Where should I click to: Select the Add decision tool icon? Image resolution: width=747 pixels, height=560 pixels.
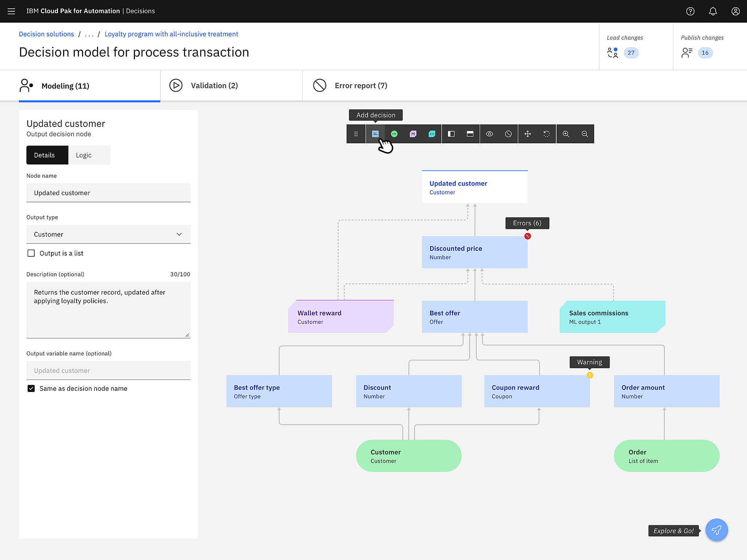tap(375, 134)
